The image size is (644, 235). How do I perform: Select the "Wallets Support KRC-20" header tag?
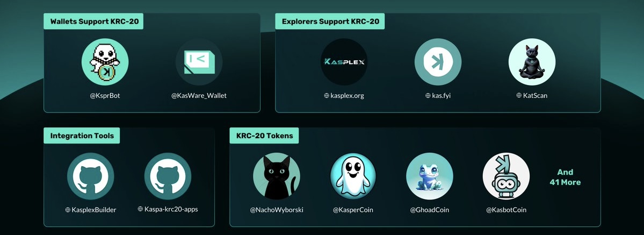tap(93, 21)
